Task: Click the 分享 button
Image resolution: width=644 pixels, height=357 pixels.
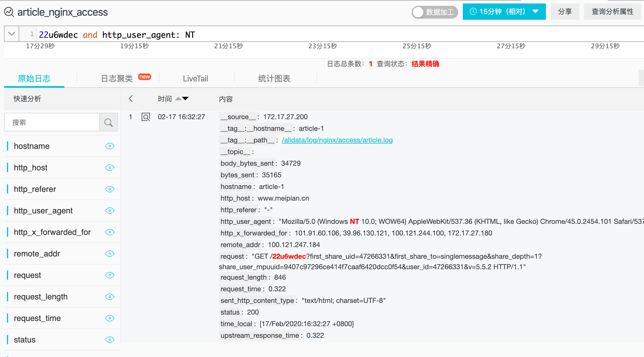Action: point(565,12)
